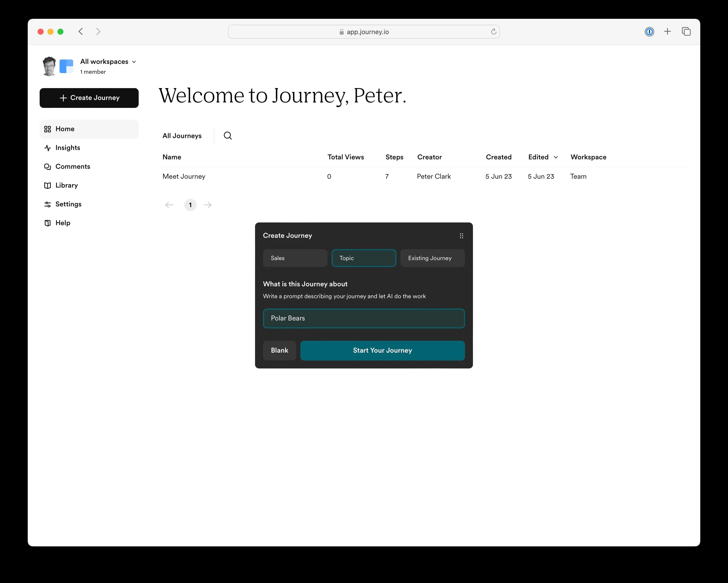Select the Insights sidebar icon
The image size is (728, 583).
[48, 147]
